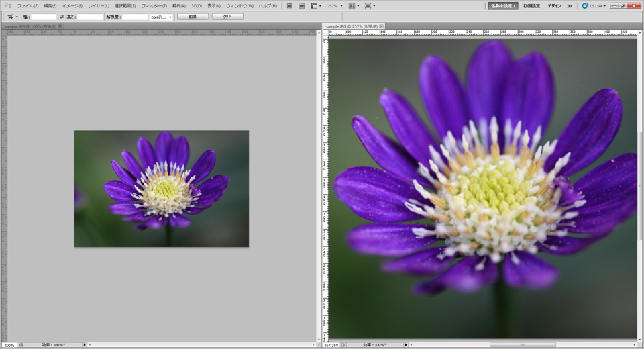The height and width of the screenshot is (349, 644).
Task: Open the pixel/inch resolution unit dropdown
Action: pos(162,17)
